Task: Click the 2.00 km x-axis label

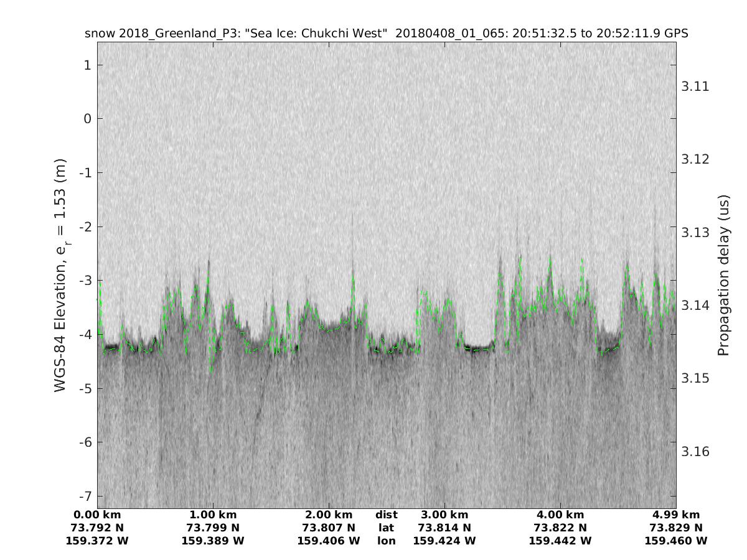Action: [329, 515]
